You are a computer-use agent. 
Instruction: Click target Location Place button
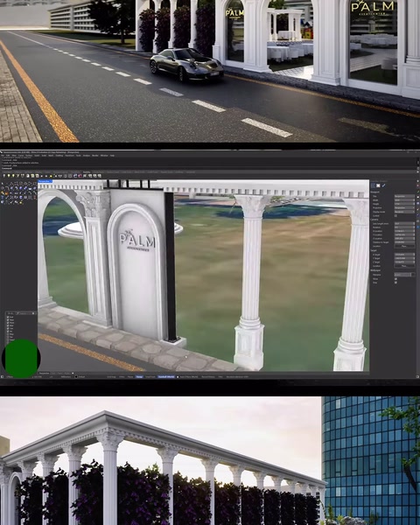pos(404,266)
